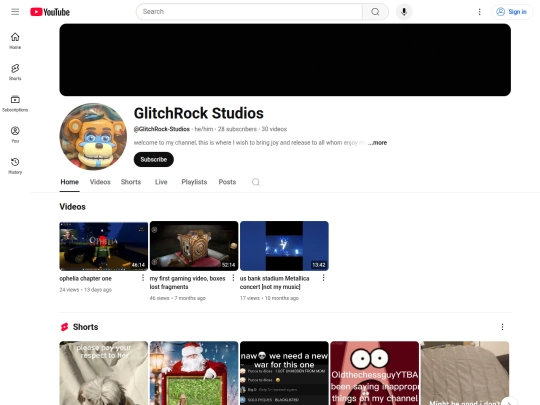Expand channel description with ...more
Screen dimensions: 540x405
click(x=377, y=143)
